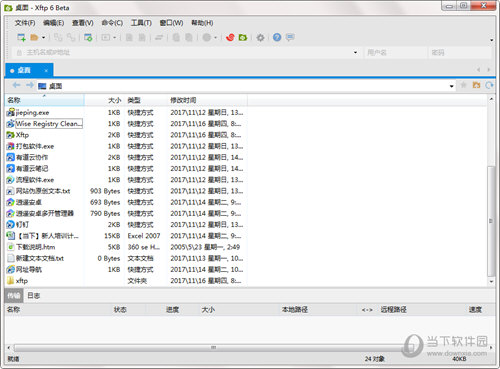500x369 pixels.
Task: Click the blue help question-mark icon
Action: point(277,37)
